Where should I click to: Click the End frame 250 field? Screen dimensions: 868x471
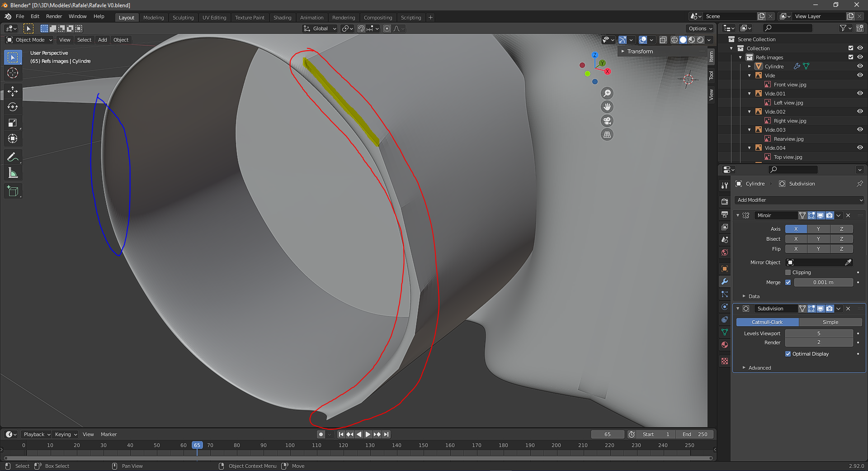(x=695, y=434)
